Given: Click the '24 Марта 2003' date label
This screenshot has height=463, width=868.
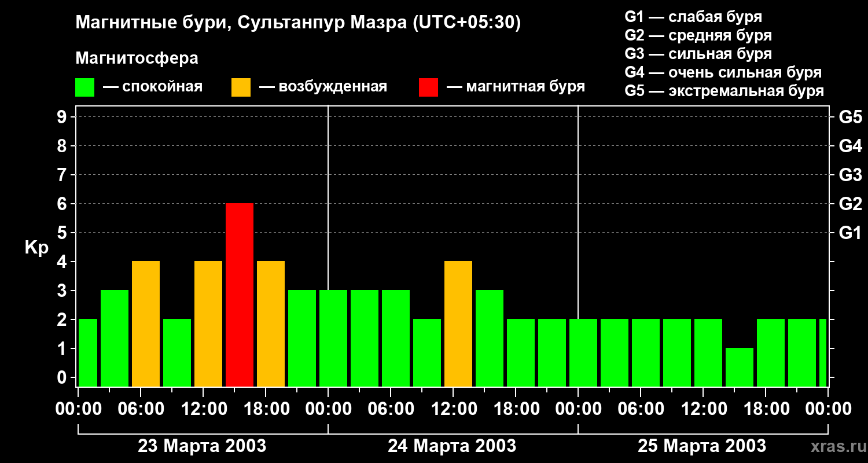Looking at the screenshot, I should (x=452, y=446).
